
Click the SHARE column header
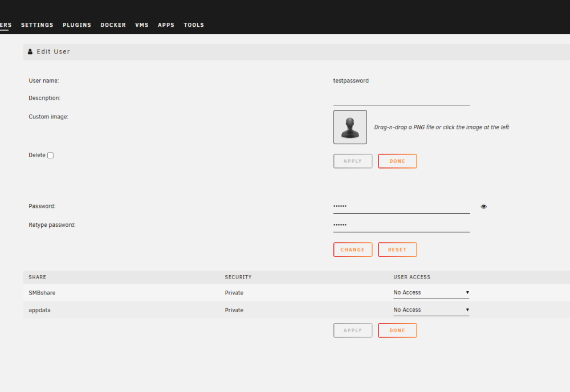coord(38,277)
